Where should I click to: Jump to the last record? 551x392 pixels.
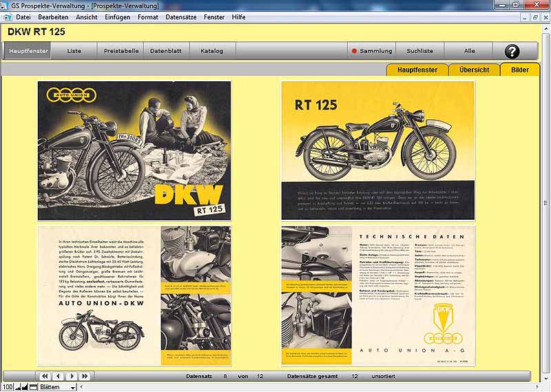click(85, 376)
